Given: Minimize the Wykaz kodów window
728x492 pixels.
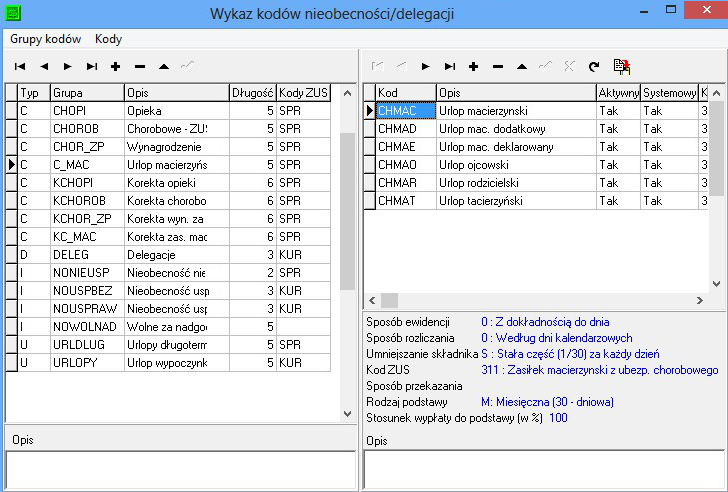Looking at the screenshot, I should (644, 11).
